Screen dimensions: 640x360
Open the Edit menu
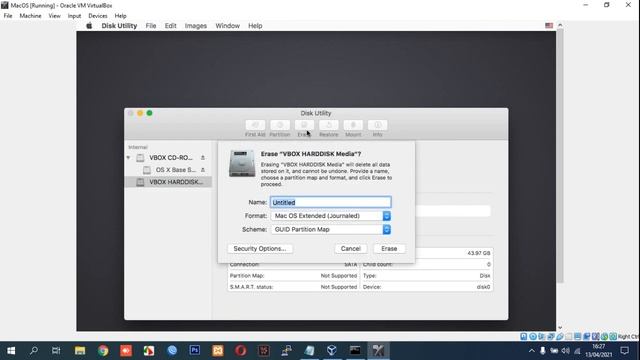pos(171,26)
